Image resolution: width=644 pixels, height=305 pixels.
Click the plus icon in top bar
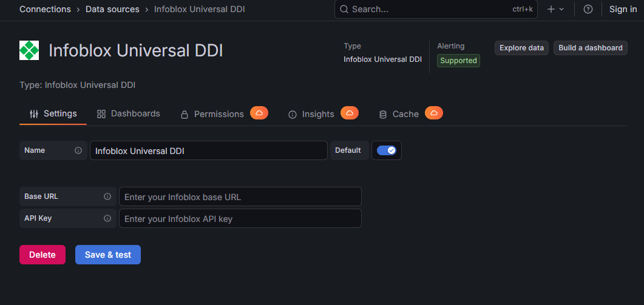[x=551, y=9]
